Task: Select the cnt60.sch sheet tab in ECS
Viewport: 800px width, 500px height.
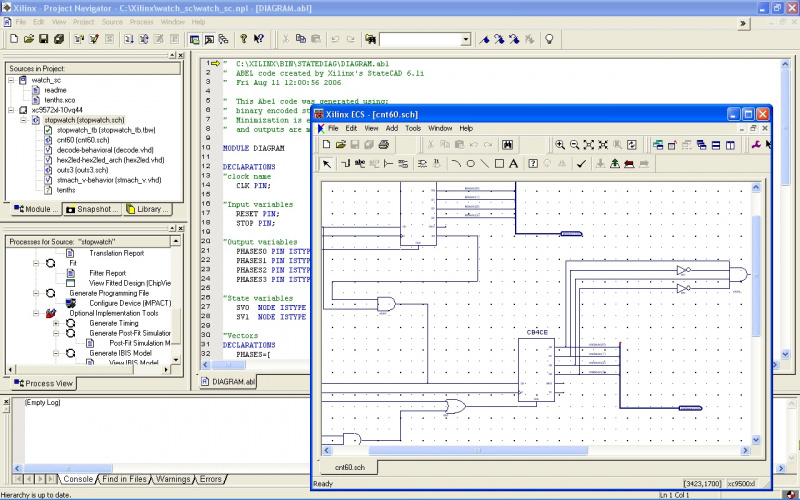Action: (349, 467)
